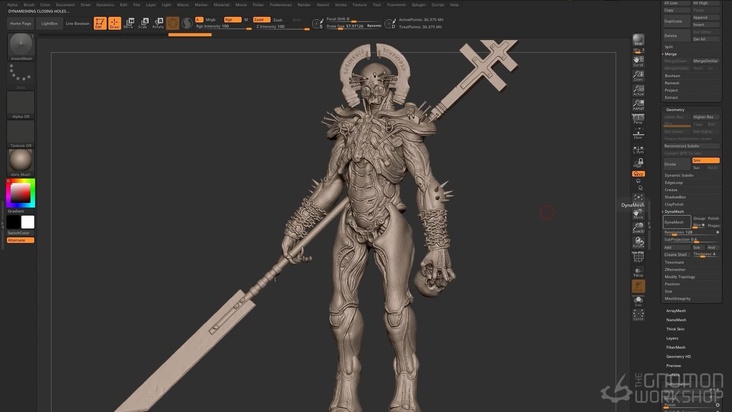This screenshot has width=732, height=412.
Task: Open the Home Page button
Action: point(21,23)
